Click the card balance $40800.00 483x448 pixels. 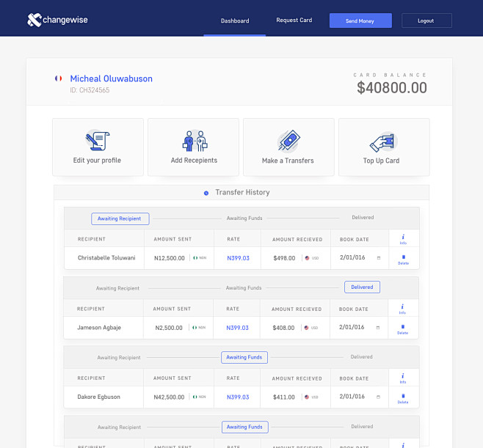pos(392,88)
